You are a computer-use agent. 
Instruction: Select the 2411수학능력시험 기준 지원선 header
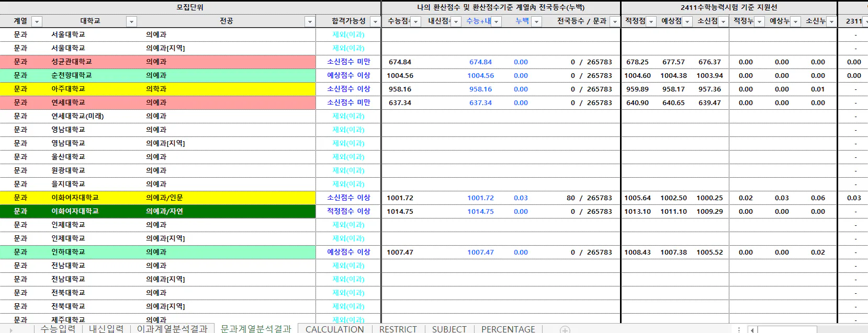(x=729, y=7)
